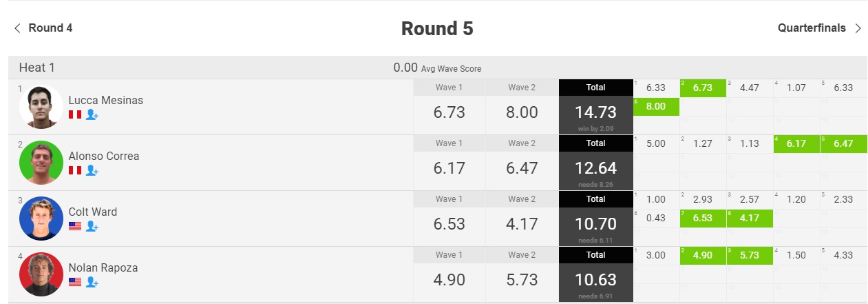Click Lucca Mesinas athlete name
Screen dimensions: 868x304
point(106,100)
